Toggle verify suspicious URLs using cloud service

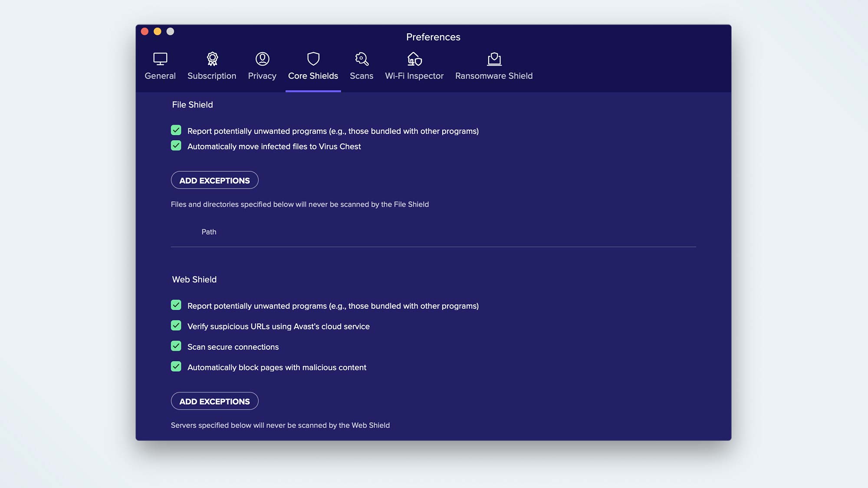pyautogui.click(x=176, y=325)
